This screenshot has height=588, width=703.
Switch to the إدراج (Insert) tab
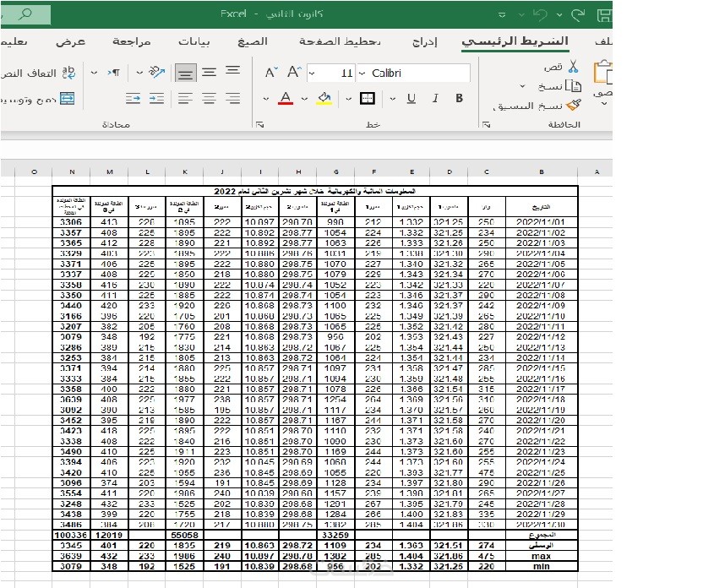tap(424, 41)
